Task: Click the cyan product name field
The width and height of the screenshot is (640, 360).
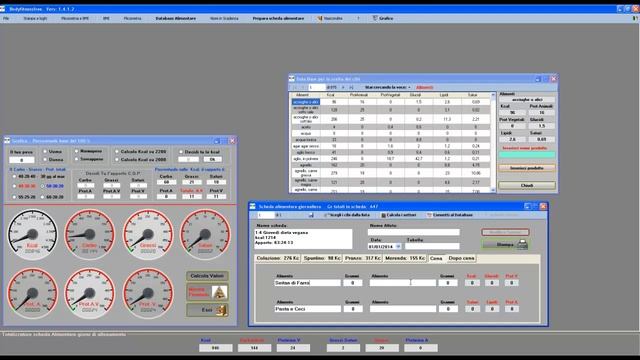Action: point(527,155)
